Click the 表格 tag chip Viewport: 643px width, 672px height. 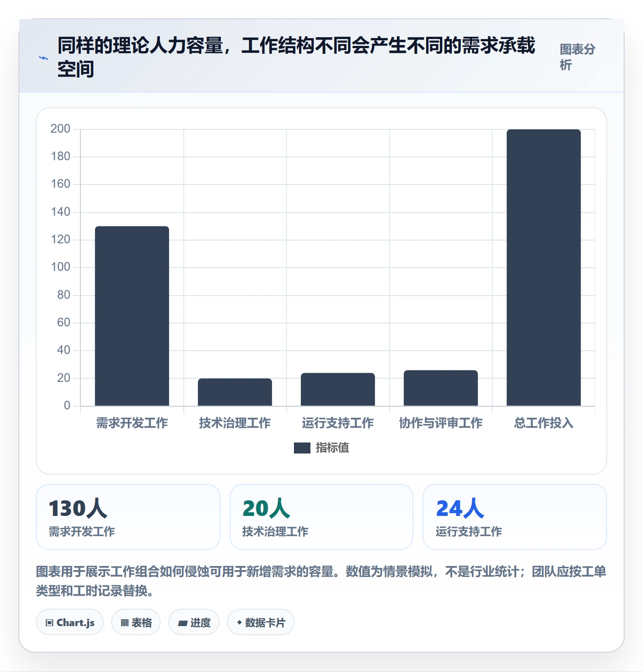tap(136, 622)
